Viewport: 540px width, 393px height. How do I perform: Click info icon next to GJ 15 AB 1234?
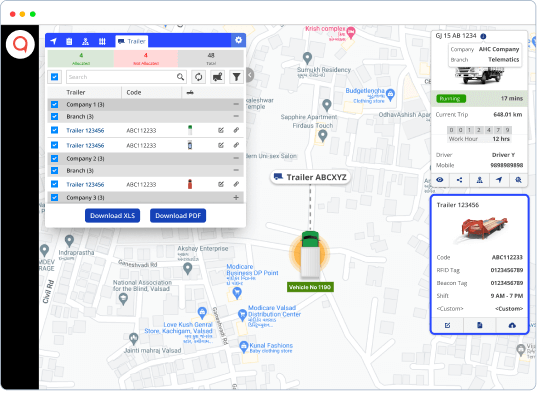click(x=483, y=36)
